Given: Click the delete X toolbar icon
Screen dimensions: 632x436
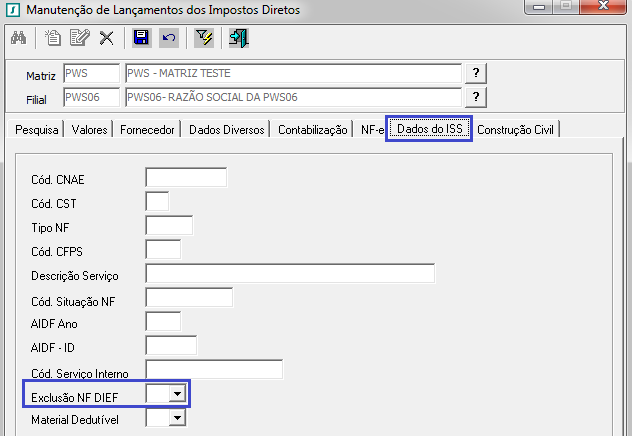Looking at the screenshot, I should coord(106,38).
